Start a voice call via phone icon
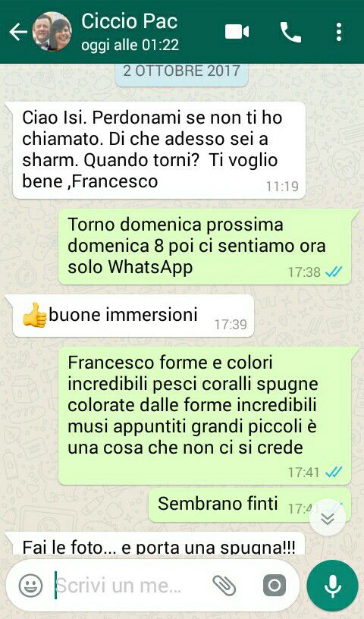 click(290, 32)
